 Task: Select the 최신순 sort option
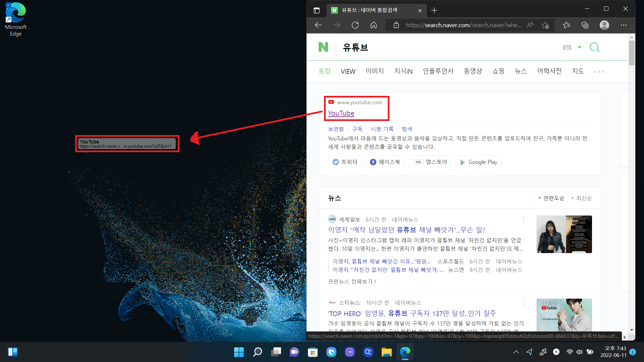pos(584,198)
